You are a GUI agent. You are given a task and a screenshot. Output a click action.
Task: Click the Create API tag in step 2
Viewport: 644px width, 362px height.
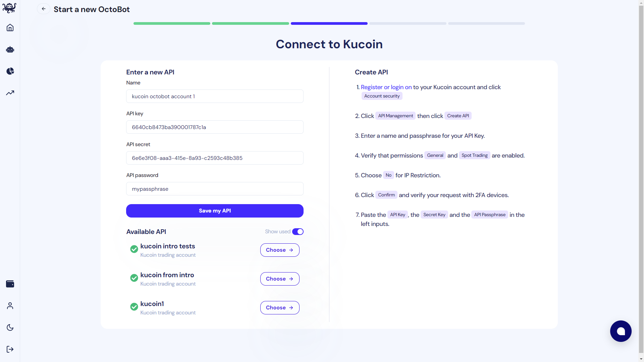pos(458,116)
